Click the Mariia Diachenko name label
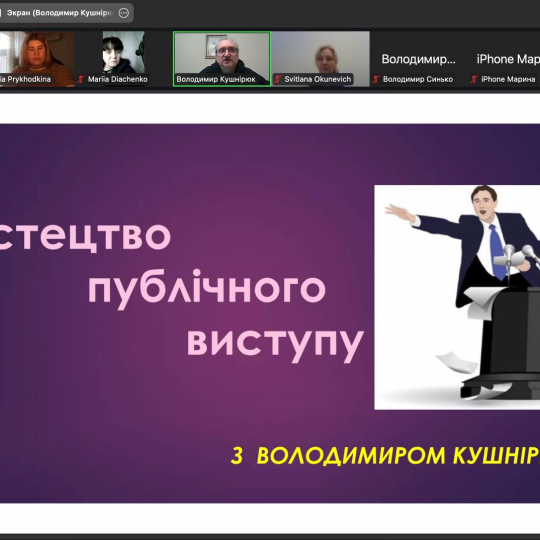This screenshot has height=540, width=540. 117,79
